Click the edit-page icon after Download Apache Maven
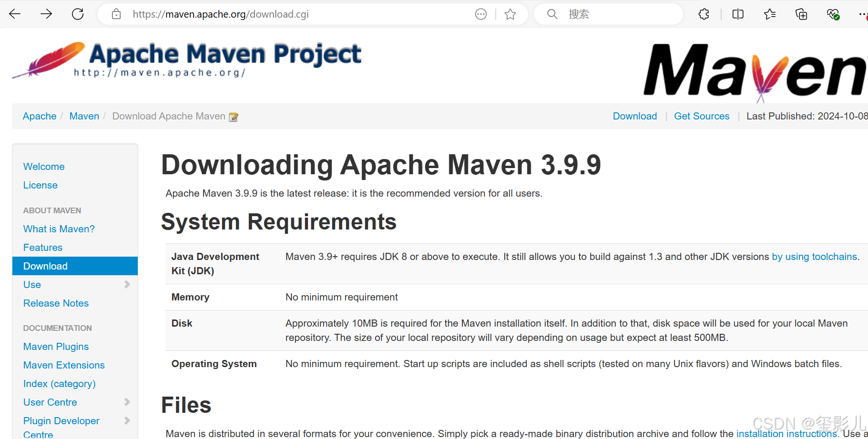The width and height of the screenshot is (868, 439). [x=234, y=117]
